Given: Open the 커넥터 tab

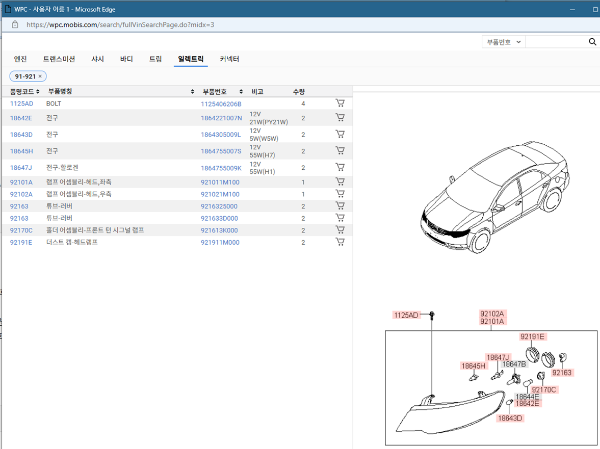Looking at the screenshot, I should pyautogui.click(x=229, y=59).
